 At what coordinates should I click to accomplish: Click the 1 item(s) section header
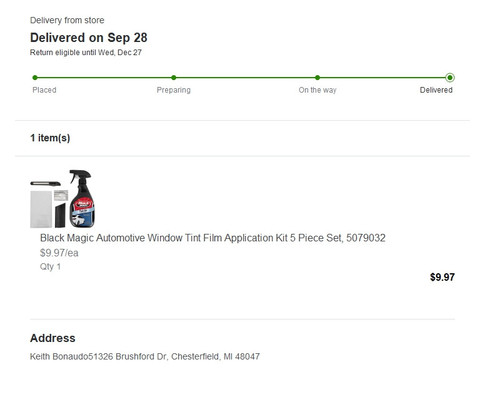(x=50, y=138)
